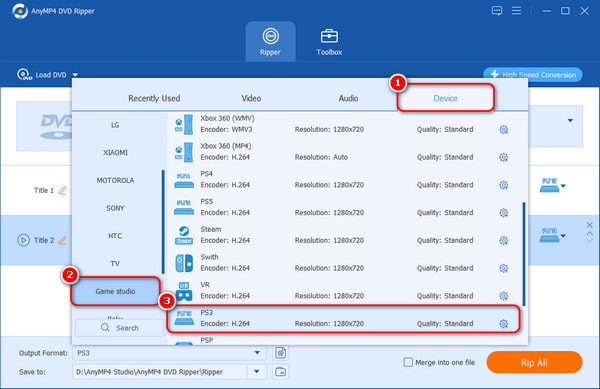
Task: Click the PS4 profile icon
Action: point(184,180)
